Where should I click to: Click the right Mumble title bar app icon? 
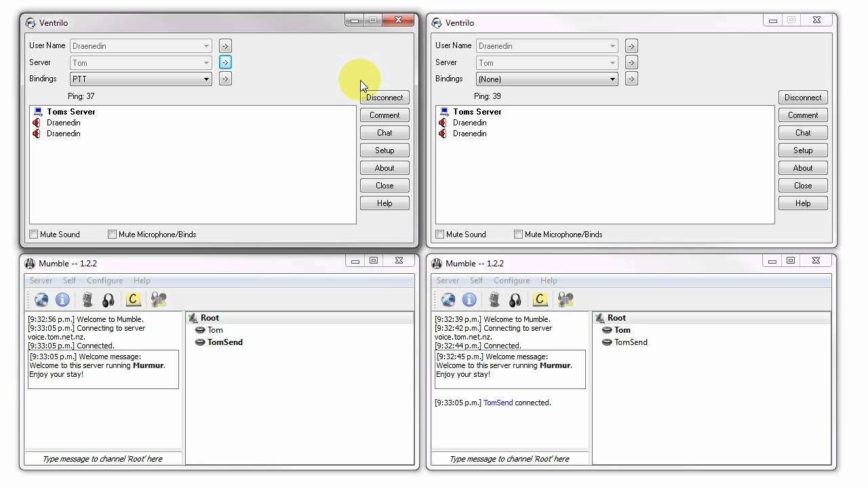click(437, 264)
